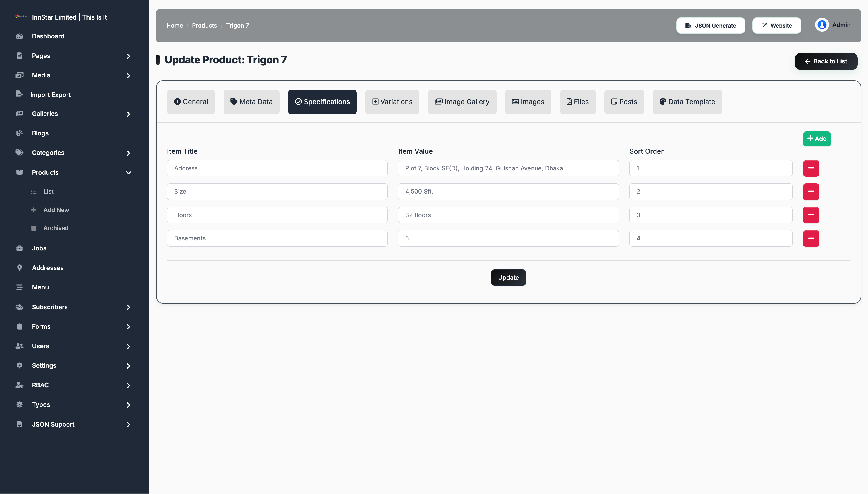Click the RBAC user-shield icon
This screenshot has height=494, width=868.
click(x=19, y=386)
